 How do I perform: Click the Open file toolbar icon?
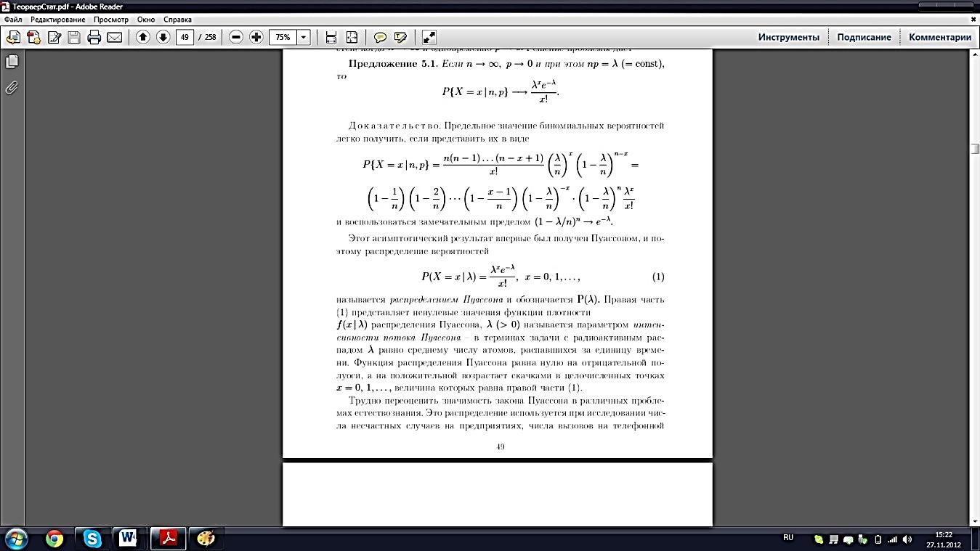point(12,37)
